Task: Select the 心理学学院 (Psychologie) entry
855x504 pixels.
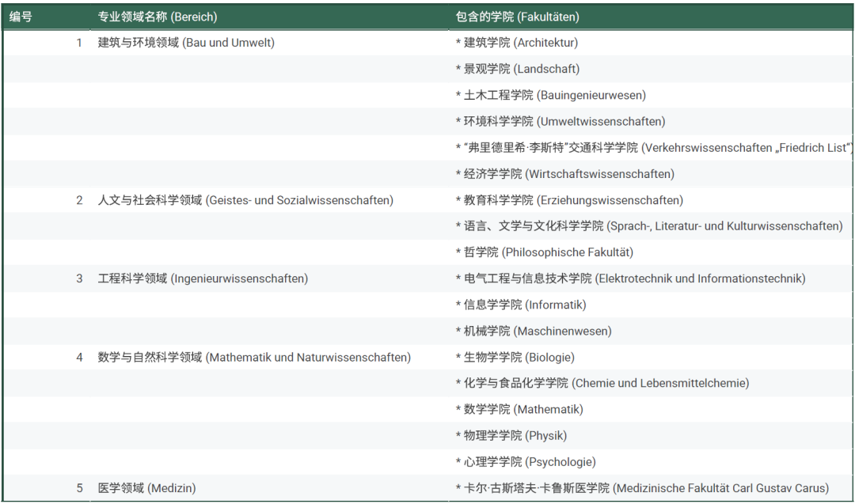Action: pos(526,461)
